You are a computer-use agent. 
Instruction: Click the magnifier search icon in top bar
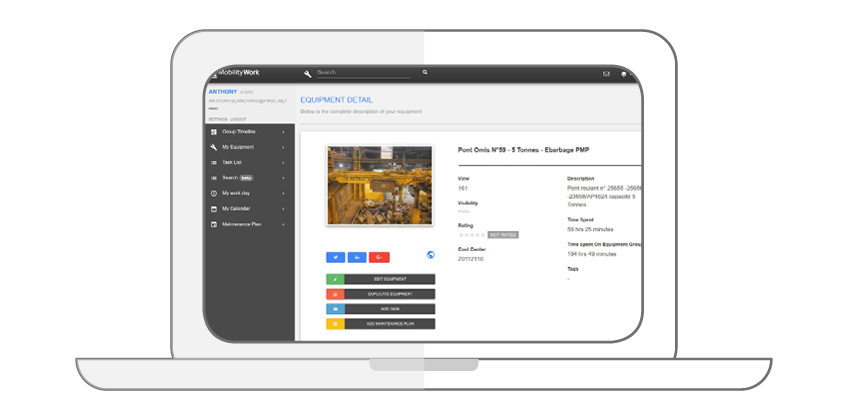coord(425,73)
